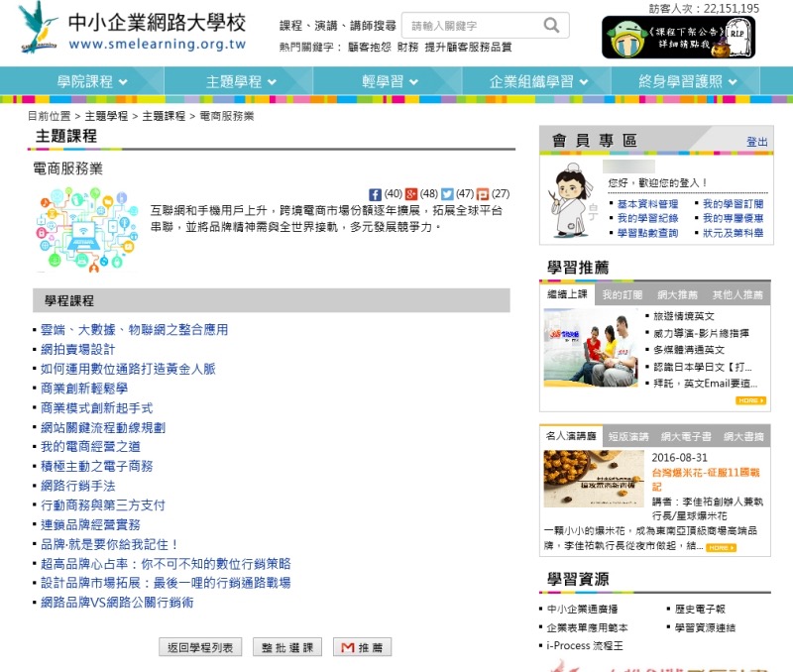793x672 pixels.
Task: Expand the 主題學程 menu
Action: pyautogui.click(x=241, y=81)
